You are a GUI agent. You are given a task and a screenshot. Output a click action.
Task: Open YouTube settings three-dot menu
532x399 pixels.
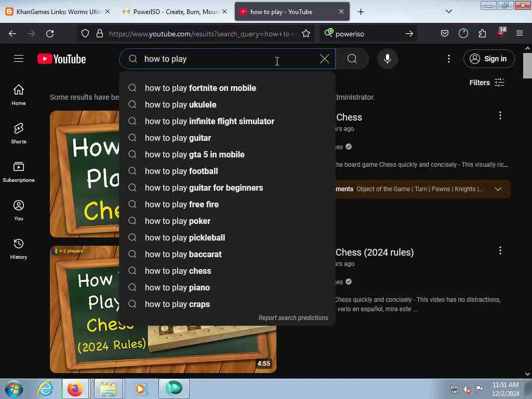coord(448,59)
